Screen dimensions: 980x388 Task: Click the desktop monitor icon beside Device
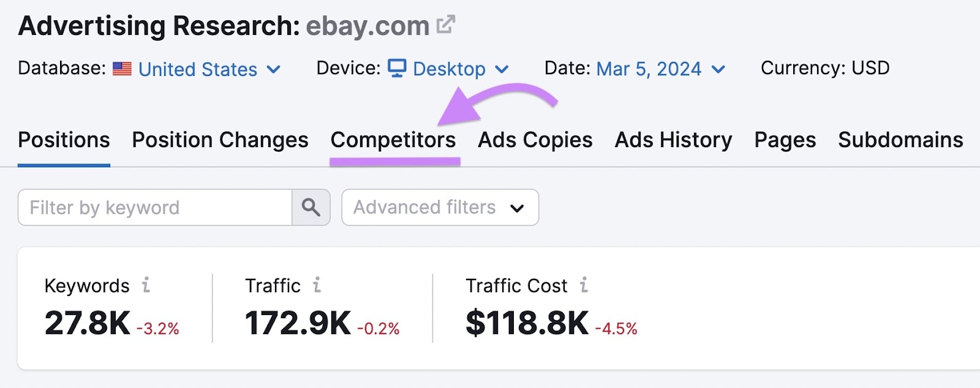398,69
